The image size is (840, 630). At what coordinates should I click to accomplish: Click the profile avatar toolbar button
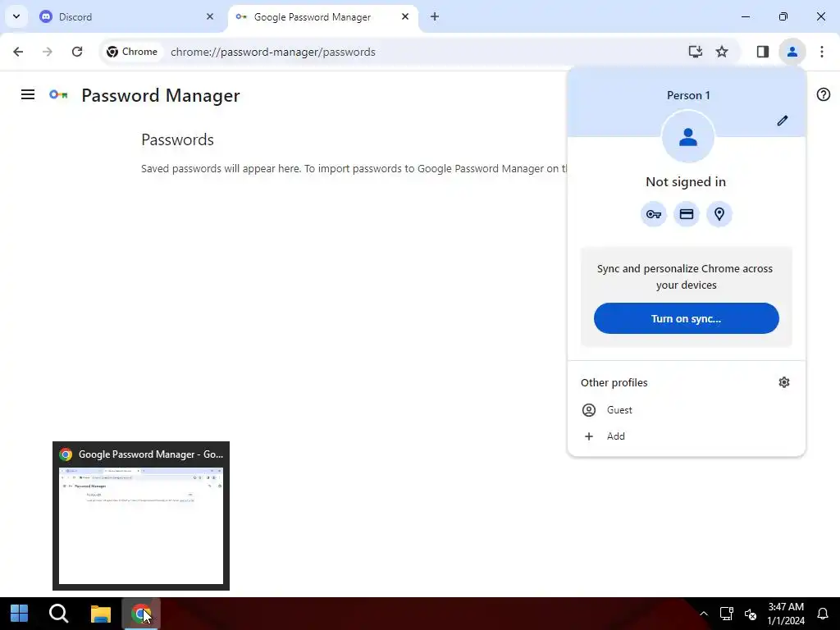pyautogui.click(x=792, y=52)
